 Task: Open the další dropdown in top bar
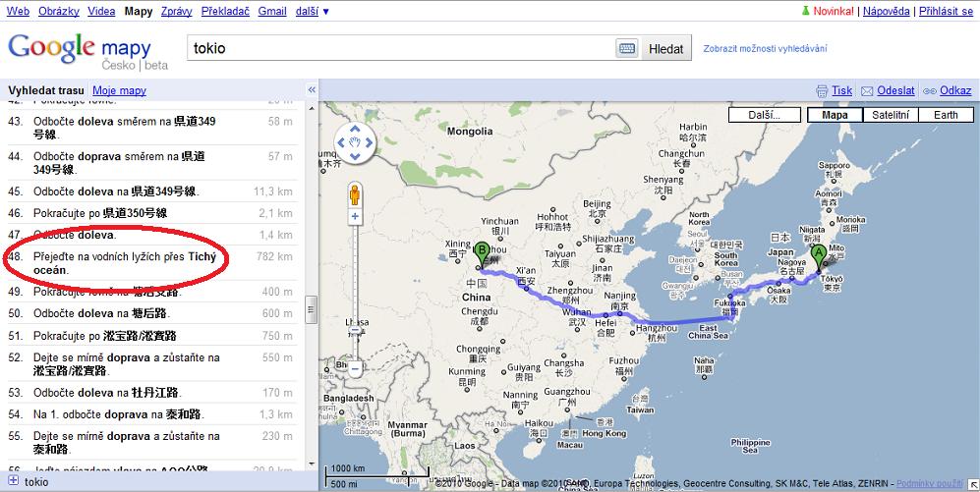point(312,11)
